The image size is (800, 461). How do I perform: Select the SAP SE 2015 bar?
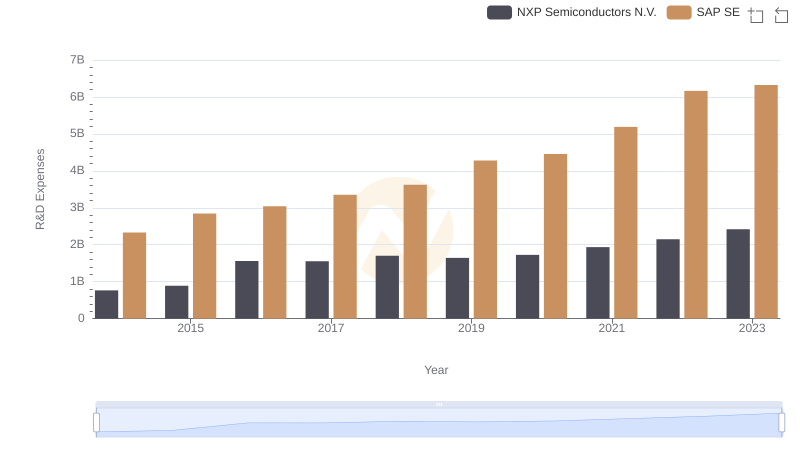(x=205, y=266)
